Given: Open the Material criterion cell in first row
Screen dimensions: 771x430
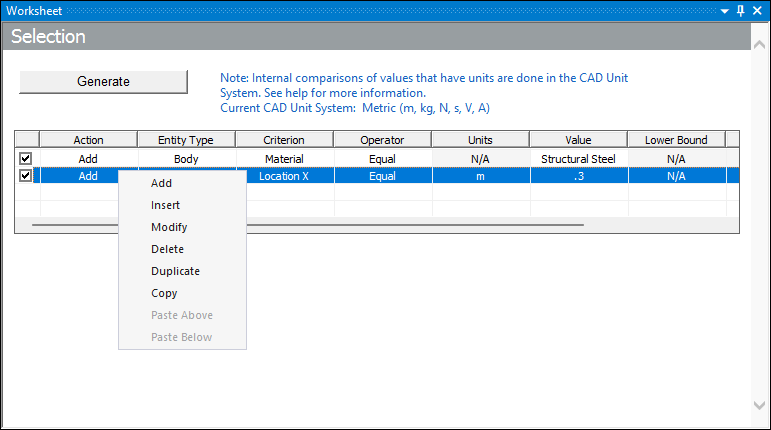Looking at the screenshot, I should pos(284,158).
